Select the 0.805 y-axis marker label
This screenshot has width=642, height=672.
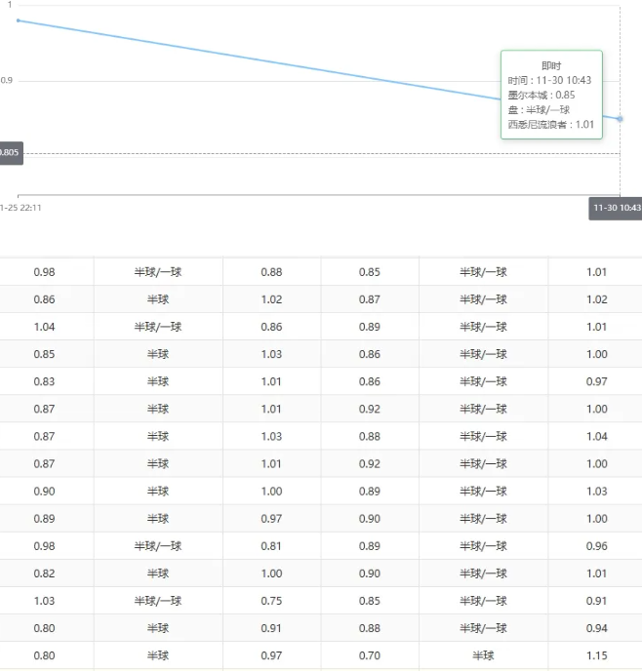(10, 152)
